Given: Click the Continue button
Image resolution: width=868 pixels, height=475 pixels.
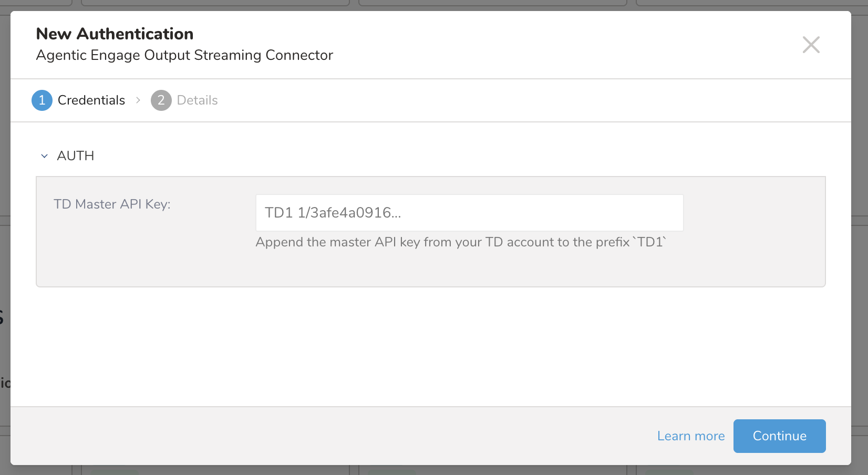Looking at the screenshot, I should coord(779,436).
